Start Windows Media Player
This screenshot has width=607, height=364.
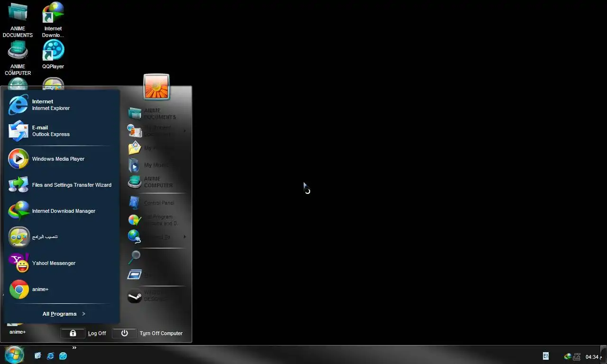(62, 159)
